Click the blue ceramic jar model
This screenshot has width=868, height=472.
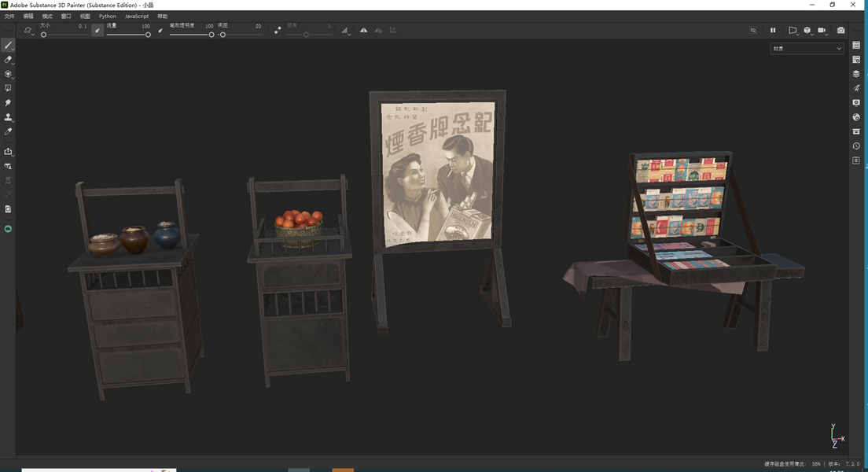[x=167, y=235]
